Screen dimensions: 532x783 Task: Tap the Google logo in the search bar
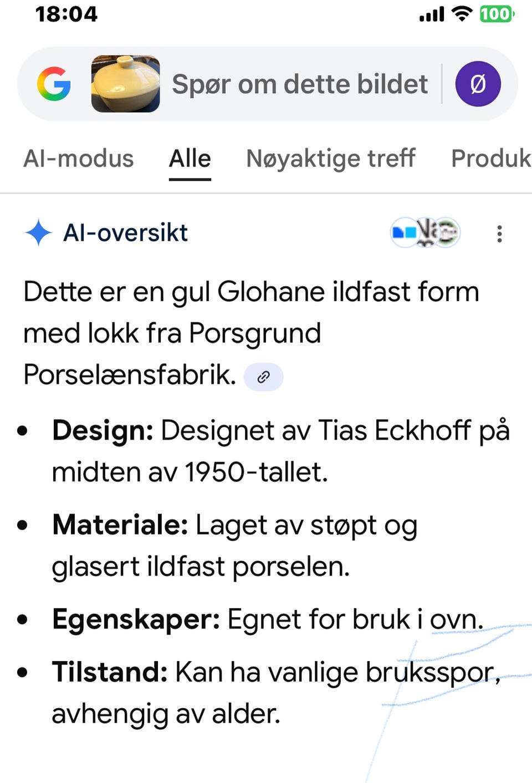[54, 84]
